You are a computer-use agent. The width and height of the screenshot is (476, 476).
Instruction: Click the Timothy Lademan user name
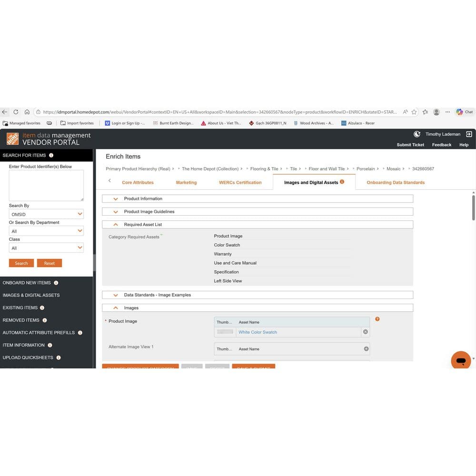tap(443, 134)
